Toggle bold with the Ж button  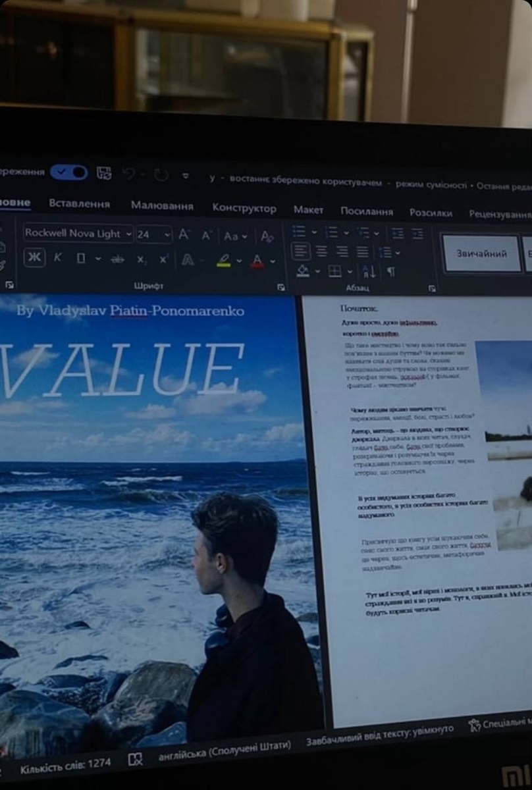point(34,257)
